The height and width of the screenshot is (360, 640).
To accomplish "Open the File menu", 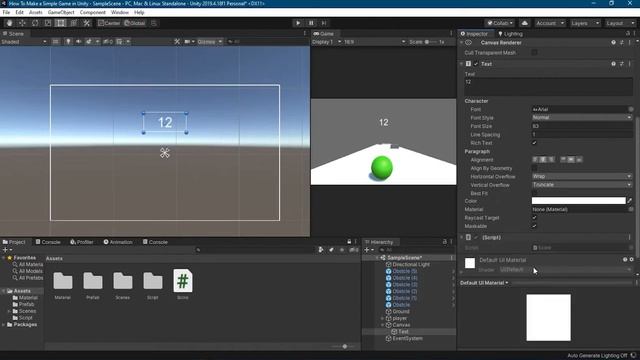I will coord(6,12).
